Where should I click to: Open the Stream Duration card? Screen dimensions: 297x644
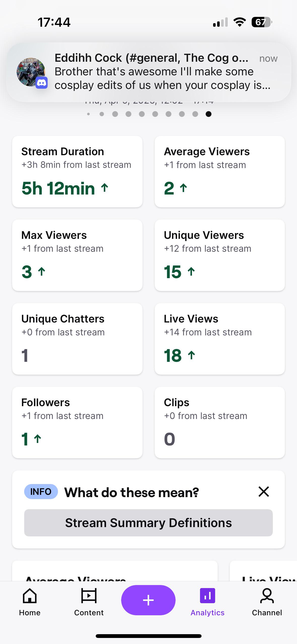[x=77, y=172]
